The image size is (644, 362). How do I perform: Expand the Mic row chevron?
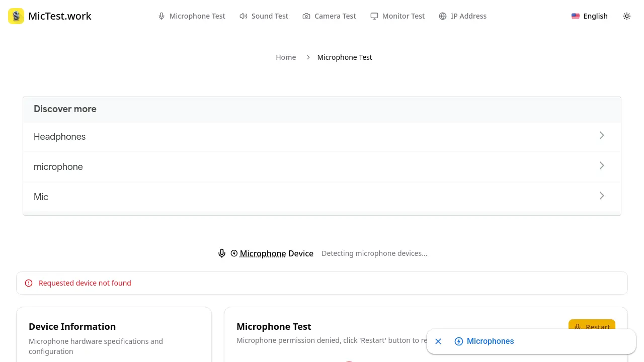pyautogui.click(x=602, y=196)
